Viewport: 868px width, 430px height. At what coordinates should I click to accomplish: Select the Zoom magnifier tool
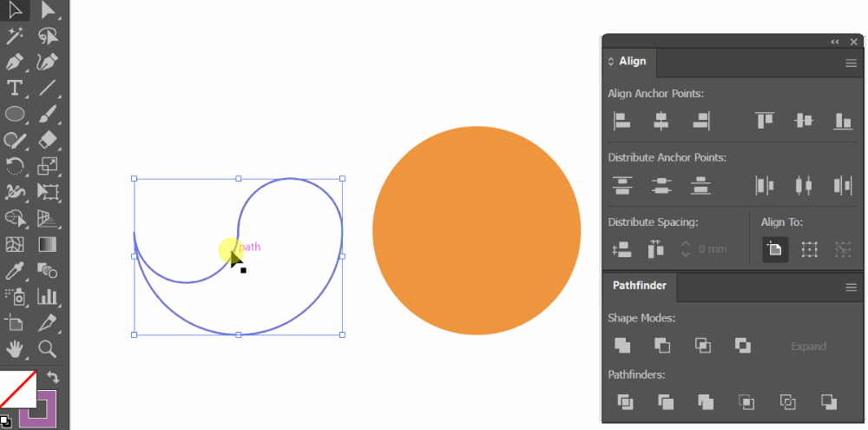click(48, 348)
